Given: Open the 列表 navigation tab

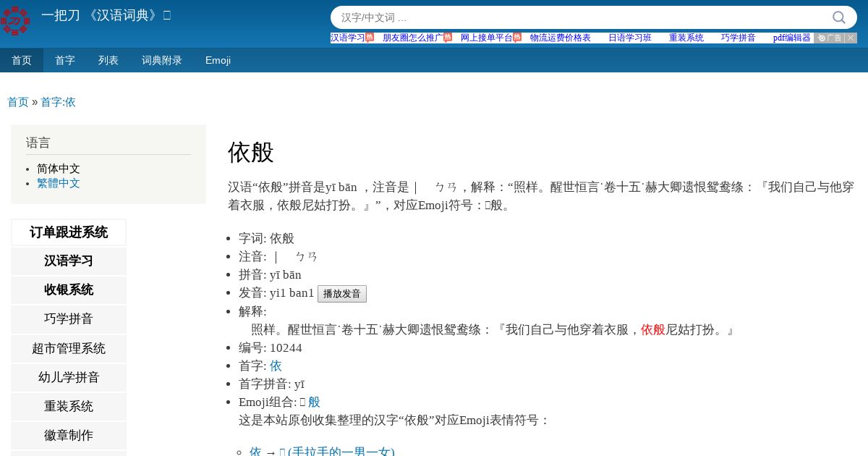Looking at the screenshot, I should click(109, 60).
